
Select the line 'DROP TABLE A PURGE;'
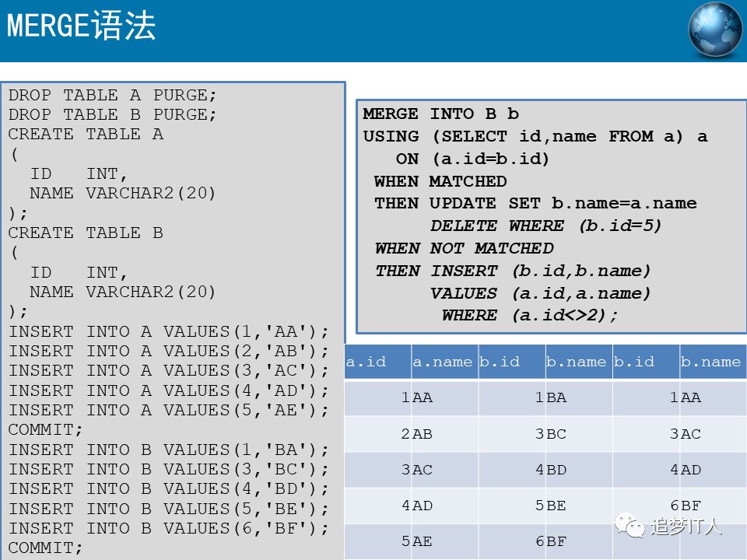point(112,95)
